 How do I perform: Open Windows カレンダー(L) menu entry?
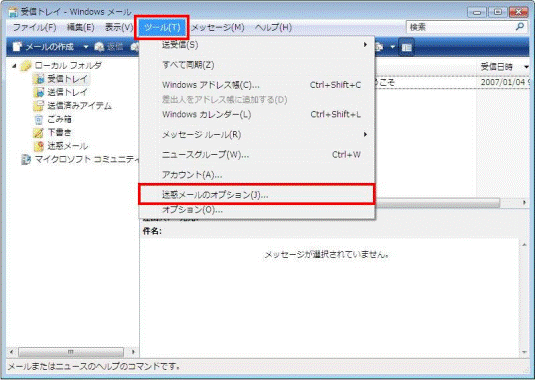pos(257,114)
